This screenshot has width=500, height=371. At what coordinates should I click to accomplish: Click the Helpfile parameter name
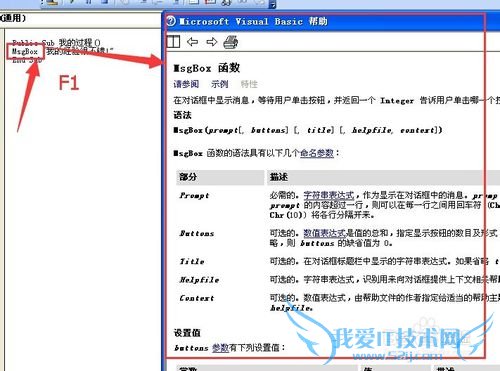[199, 280]
